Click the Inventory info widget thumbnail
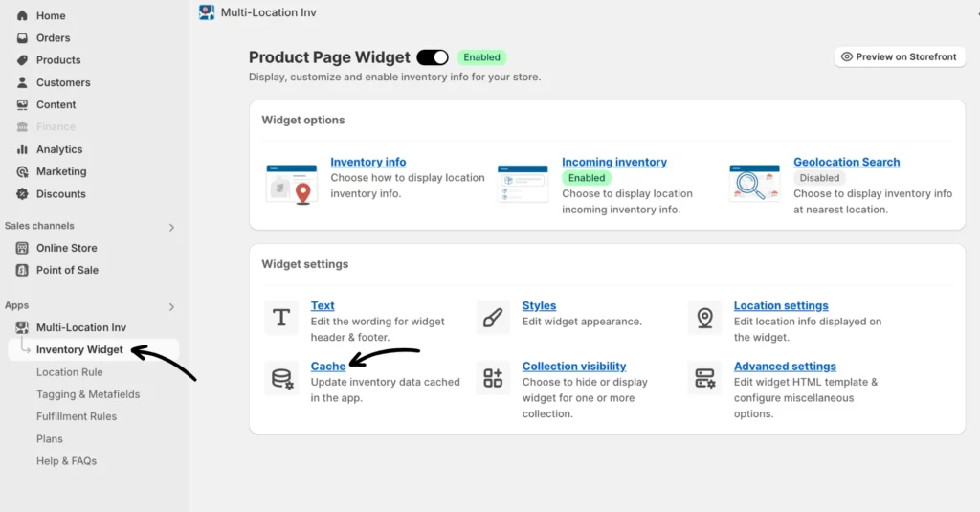The height and width of the screenshot is (512, 980). pos(291,183)
